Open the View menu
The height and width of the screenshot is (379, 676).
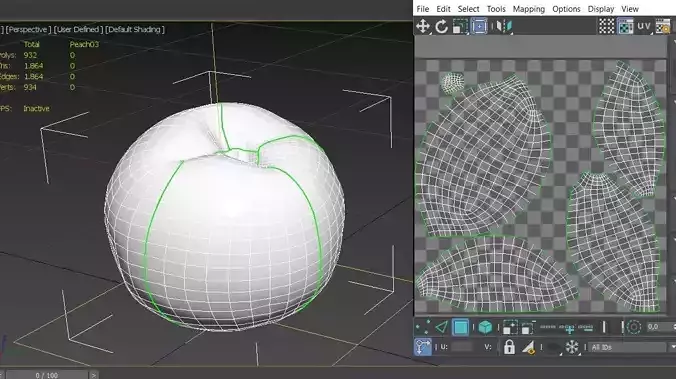point(630,9)
